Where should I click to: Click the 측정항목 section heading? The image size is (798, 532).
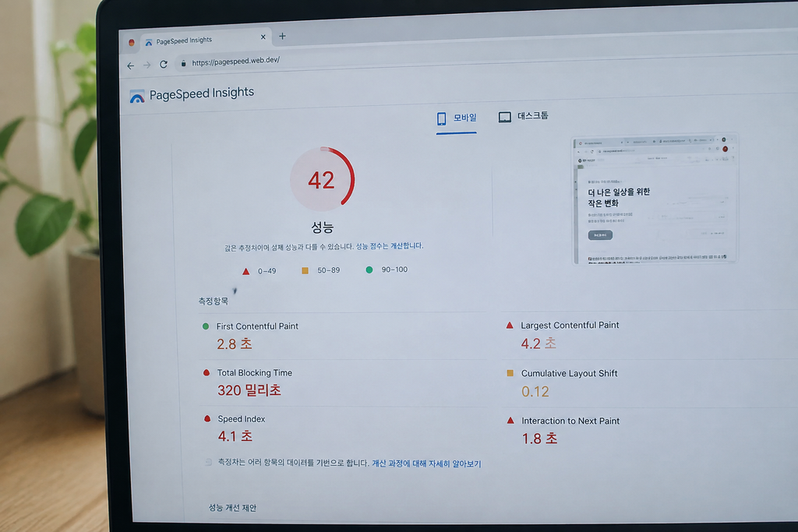pos(214,301)
